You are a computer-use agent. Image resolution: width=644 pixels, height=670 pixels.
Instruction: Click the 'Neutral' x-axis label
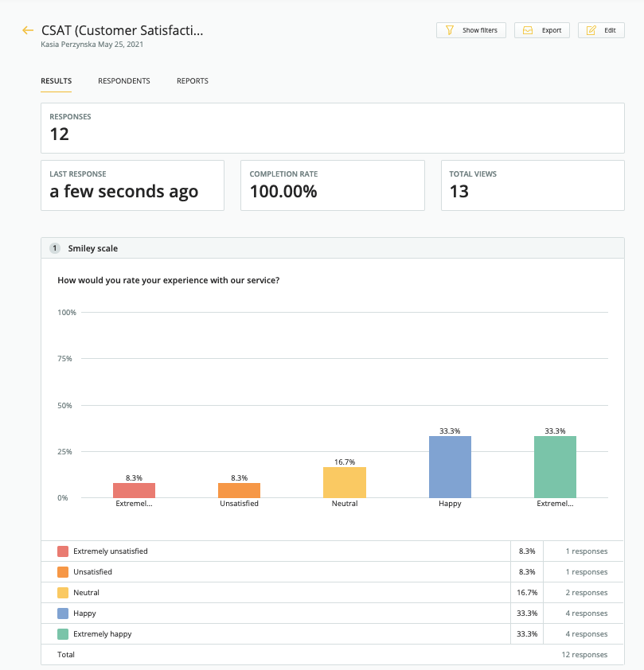tap(345, 504)
